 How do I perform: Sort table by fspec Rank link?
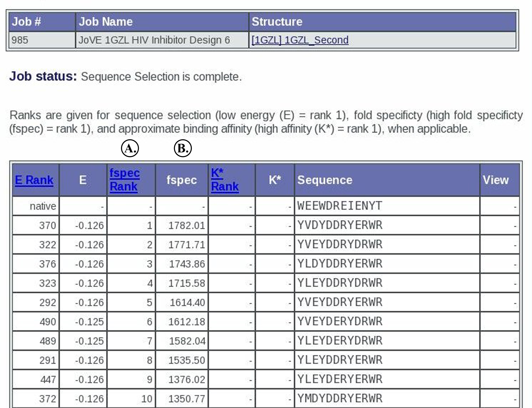pyautogui.click(x=125, y=180)
